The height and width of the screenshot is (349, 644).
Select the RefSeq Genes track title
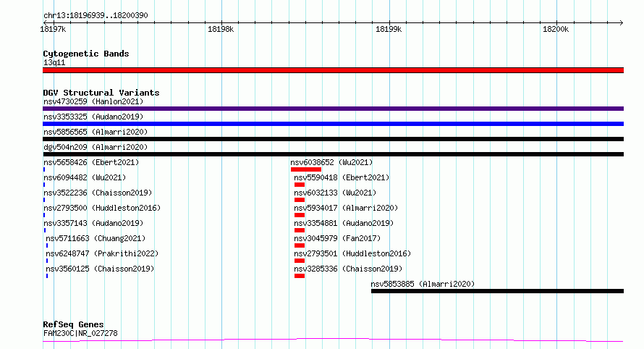point(73,324)
